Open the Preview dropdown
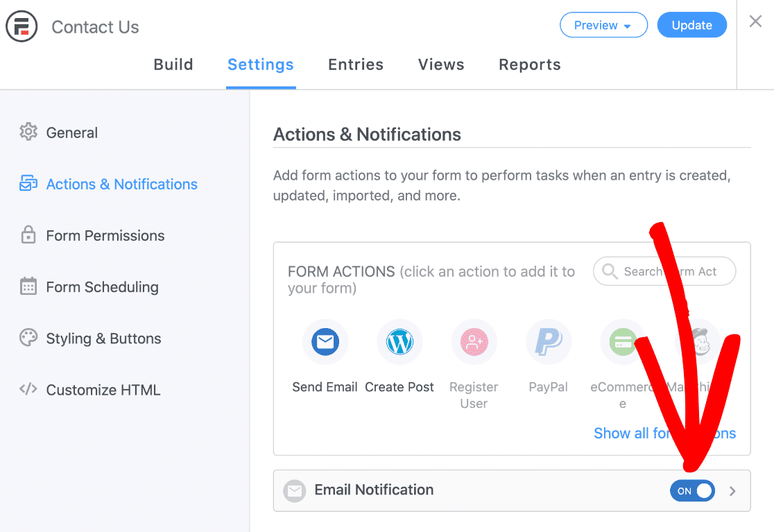This screenshot has width=774, height=532. pyautogui.click(x=603, y=25)
